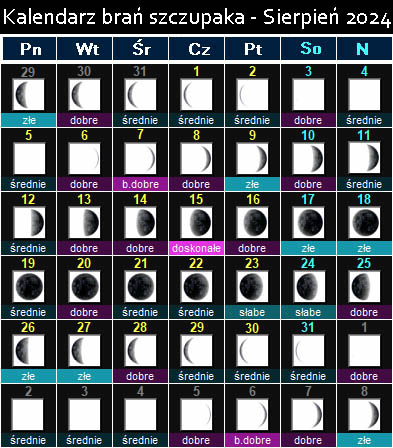Image resolution: width=393 pixels, height=448 pixels.
Task: Select the 'złe' label under day 17
Action: point(308,248)
